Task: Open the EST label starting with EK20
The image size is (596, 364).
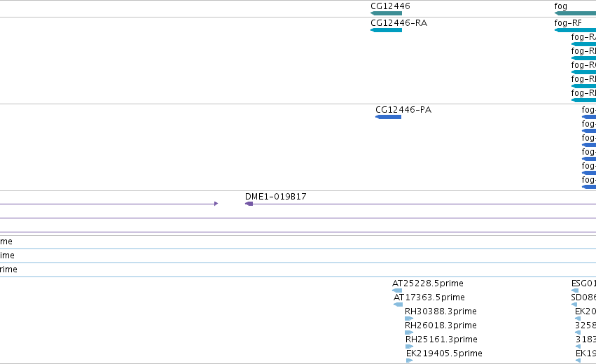Action: [x=585, y=311]
